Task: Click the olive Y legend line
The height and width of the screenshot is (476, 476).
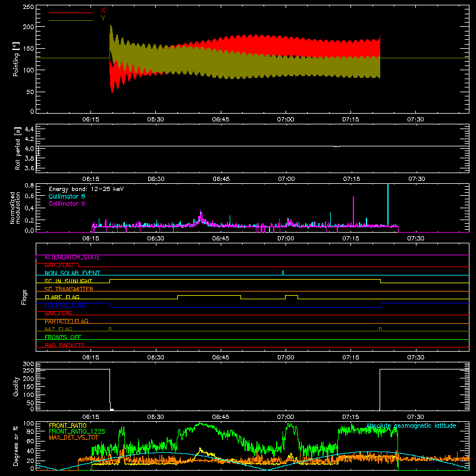Action: (71, 20)
